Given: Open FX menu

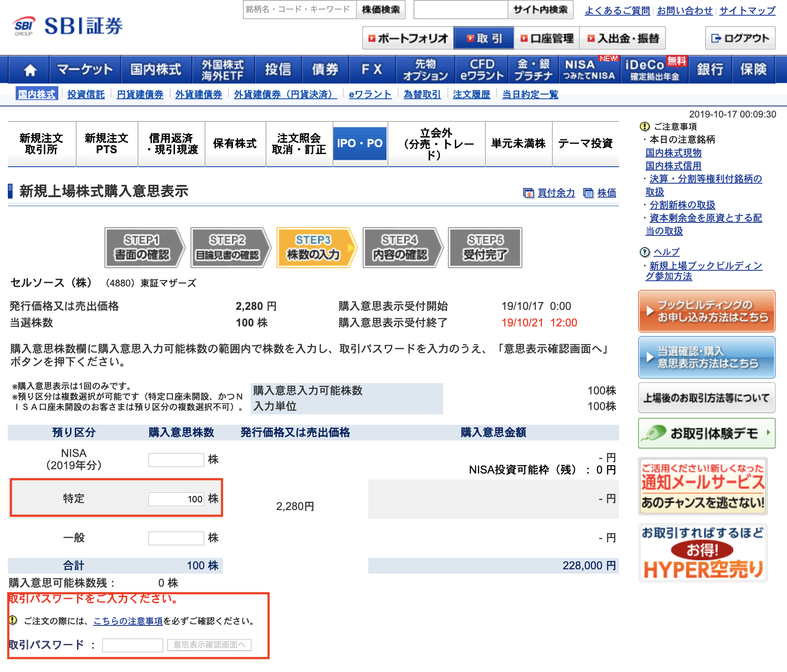Looking at the screenshot, I should [x=372, y=70].
